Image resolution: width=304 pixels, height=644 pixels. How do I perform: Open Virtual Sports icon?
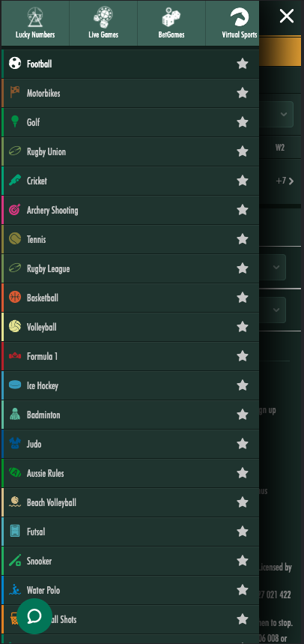(240, 17)
